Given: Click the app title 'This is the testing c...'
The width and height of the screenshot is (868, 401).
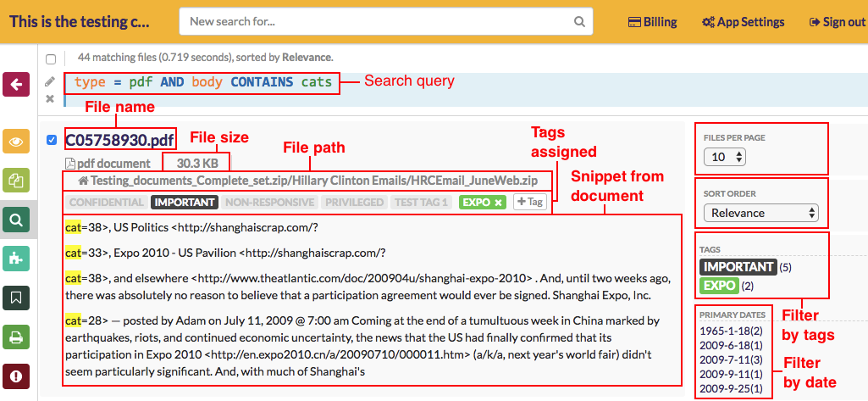Looking at the screenshot, I should (80, 22).
